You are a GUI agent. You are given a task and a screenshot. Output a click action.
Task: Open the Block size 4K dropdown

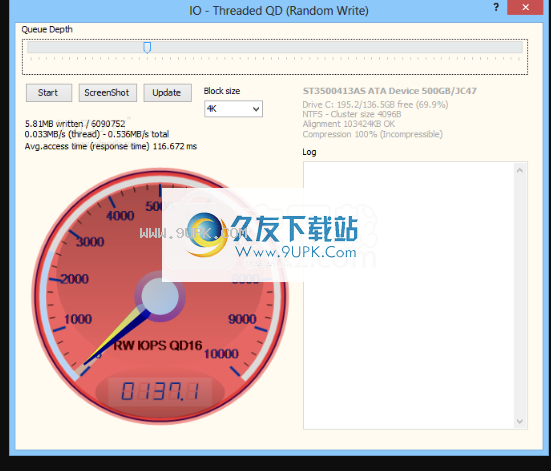coord(233,109)
